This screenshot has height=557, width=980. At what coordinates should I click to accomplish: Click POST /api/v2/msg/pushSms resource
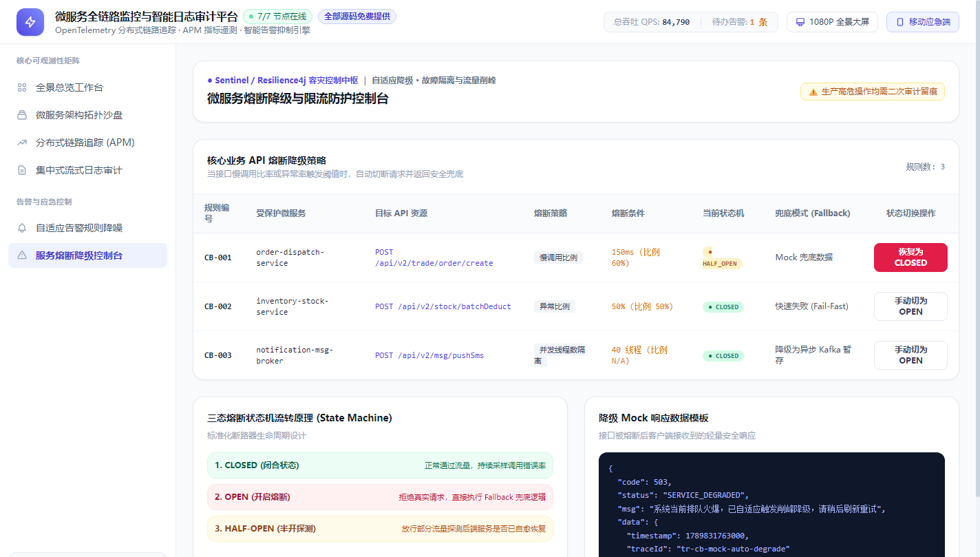(429, 355)
